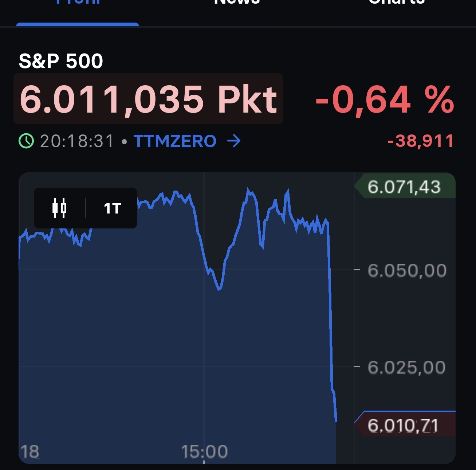Switch to the Charts tab

(x=397, y=3)
